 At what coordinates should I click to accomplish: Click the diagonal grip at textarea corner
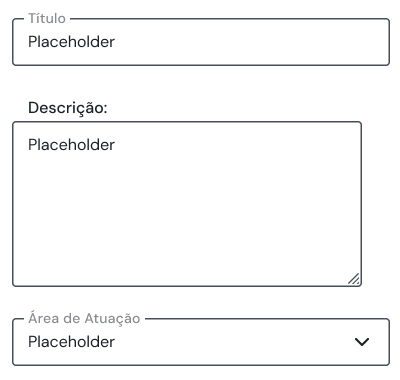point(354,279)
